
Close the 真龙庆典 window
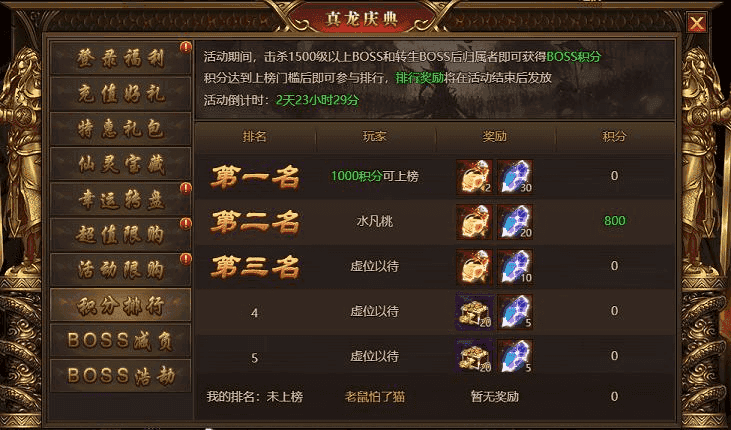click(x=697, y=23)
